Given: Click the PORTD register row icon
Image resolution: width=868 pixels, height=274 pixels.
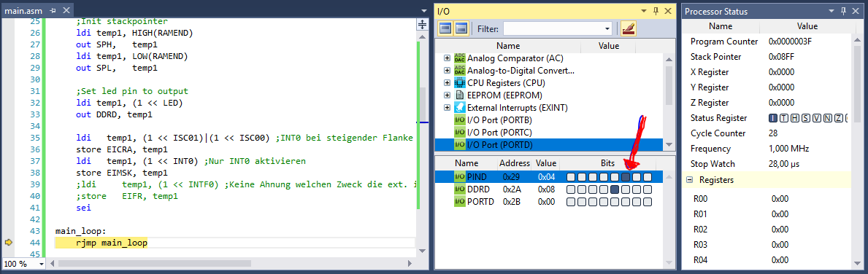Looking at the screenshot, I should coord(459,202).
